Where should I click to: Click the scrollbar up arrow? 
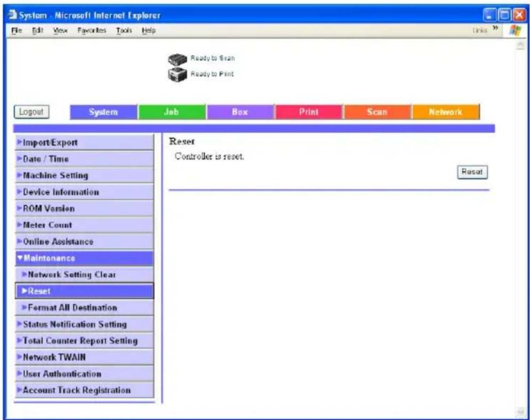520,45
